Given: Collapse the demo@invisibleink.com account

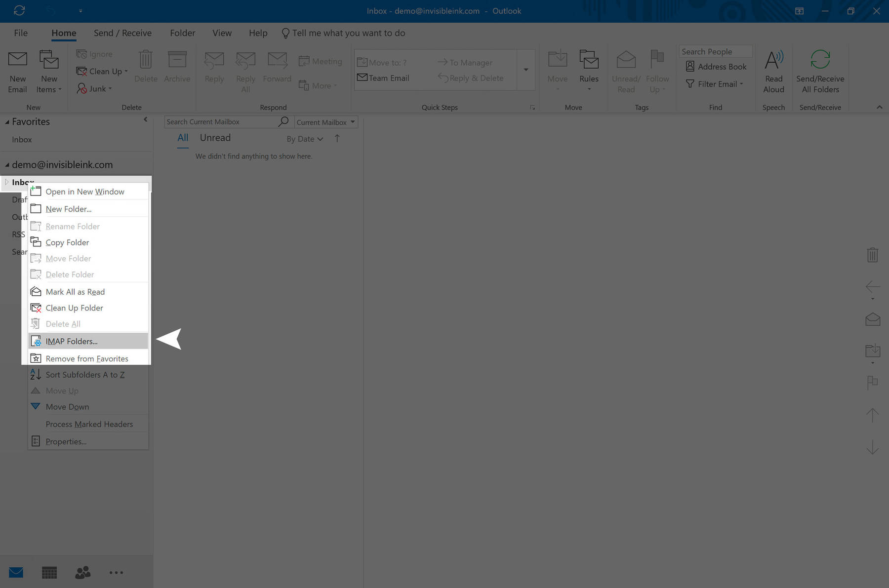Looking at the screenshot, I should (x=7, y=165).
